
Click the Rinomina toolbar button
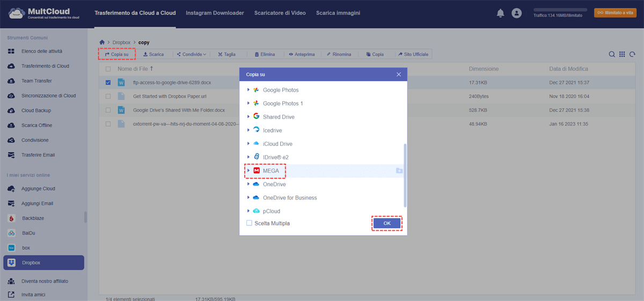pos(339,54)
